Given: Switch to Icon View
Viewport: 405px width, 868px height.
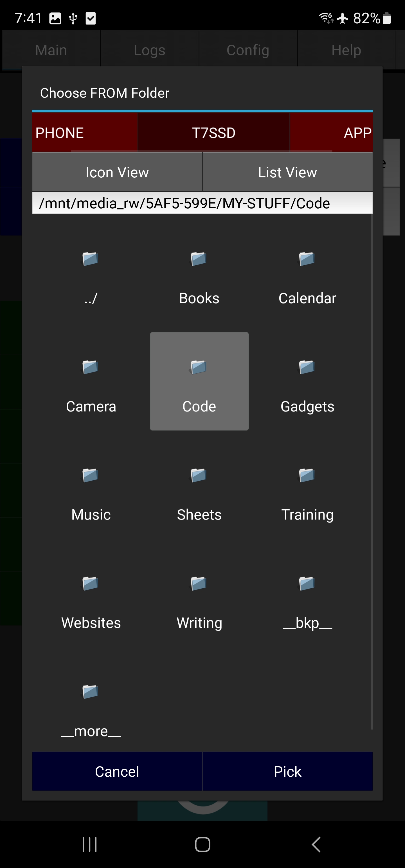Looking at the screenshot, I should tap(117, 172).
